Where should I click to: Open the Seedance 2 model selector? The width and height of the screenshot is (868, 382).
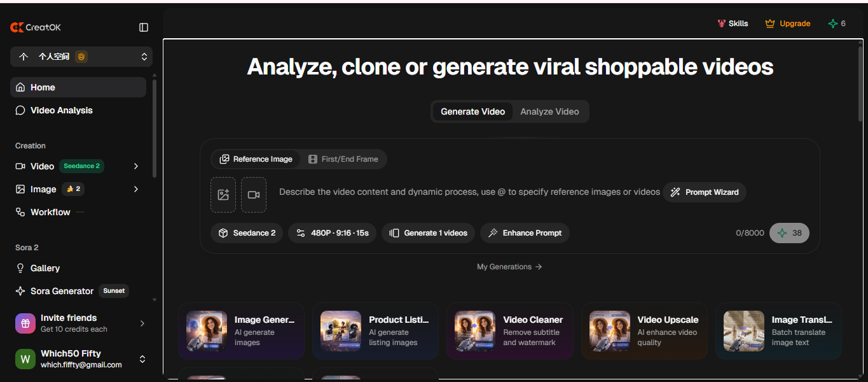247,233
